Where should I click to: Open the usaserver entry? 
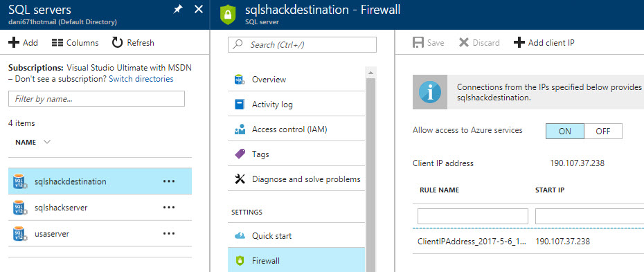(52, 234)
